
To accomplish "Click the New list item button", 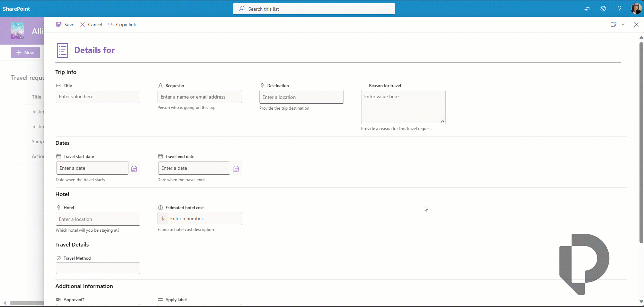I will click(x=25, y=53).
